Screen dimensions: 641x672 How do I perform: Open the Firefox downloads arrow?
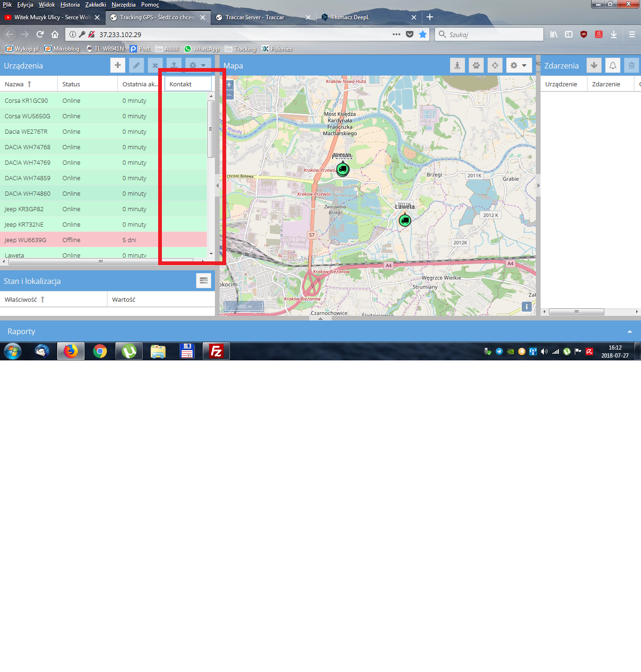[614, 34]
